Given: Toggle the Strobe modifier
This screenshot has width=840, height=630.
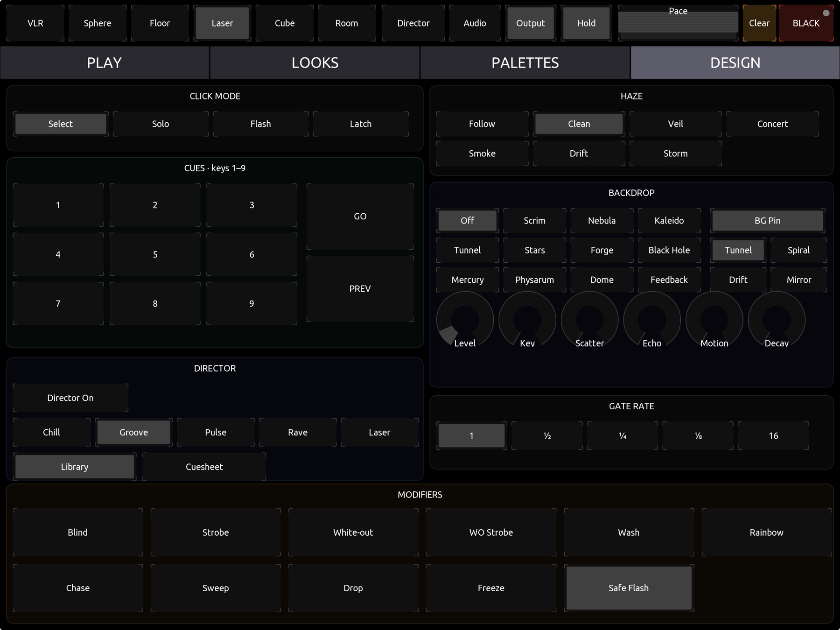Looking at the screenshot, I should 216,532.
